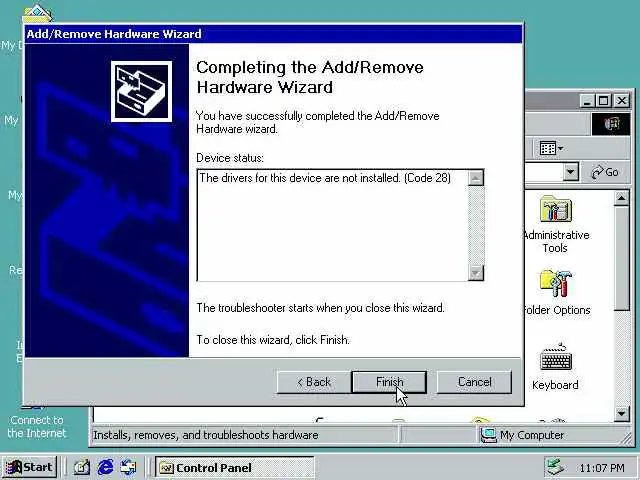This screenshot has width=640, height=480.
Task: Open the Views dropdown in Control Panel toolbar
Action: pyautogui.click(x=551, y=148)
